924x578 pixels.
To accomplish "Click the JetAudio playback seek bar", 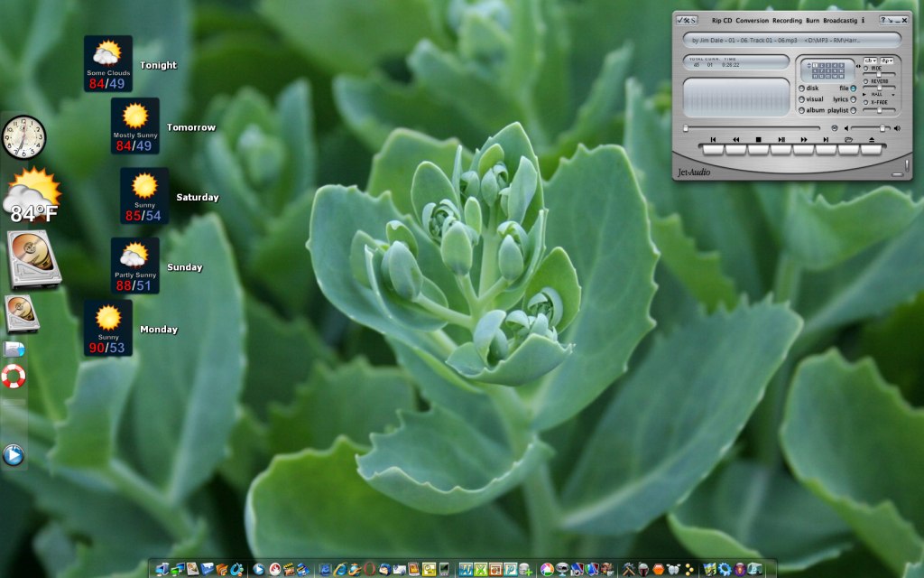I will click(752, 128).
